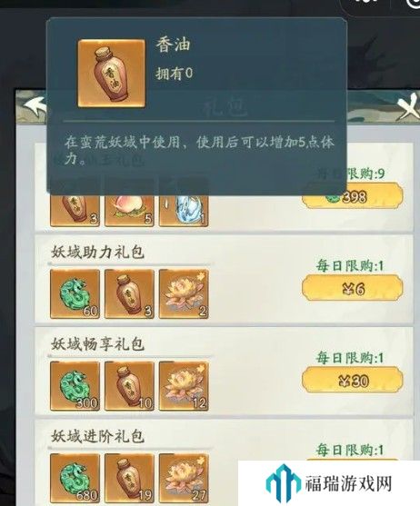Tap lotus flower item with quantity 27
420x506 pixels.
tap(184, 478)
